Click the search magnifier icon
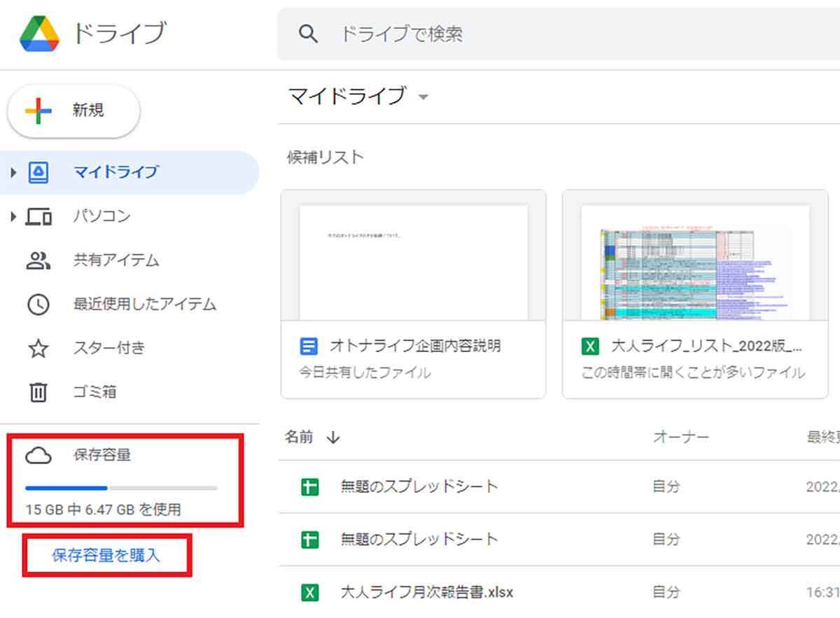The height and width of the screenshot is (618, 840). click(x=308, y=34)
